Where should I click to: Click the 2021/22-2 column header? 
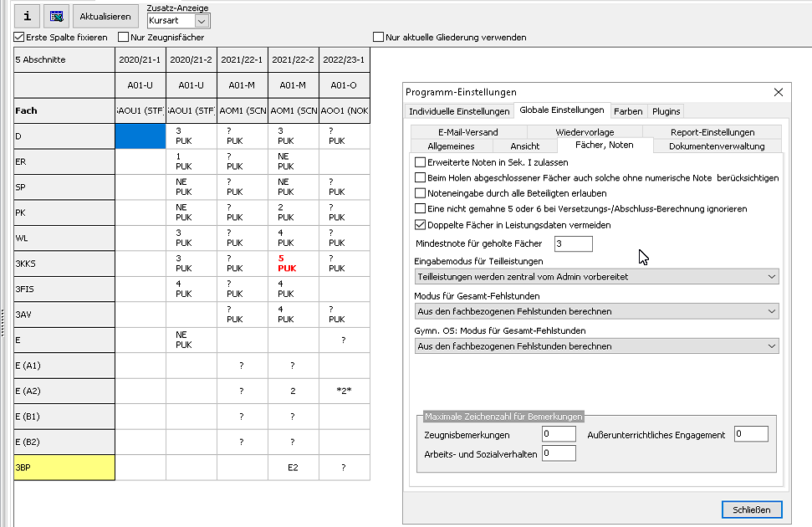(x=294, y=59)
